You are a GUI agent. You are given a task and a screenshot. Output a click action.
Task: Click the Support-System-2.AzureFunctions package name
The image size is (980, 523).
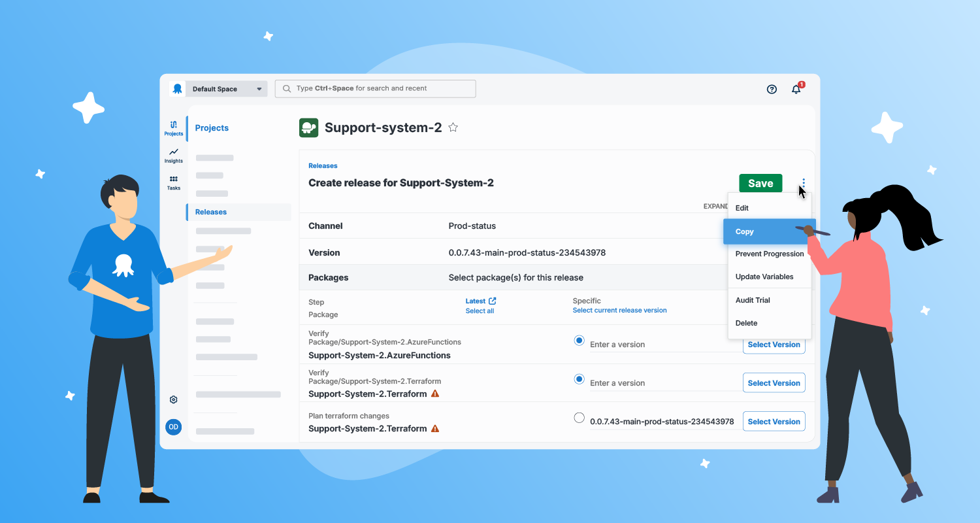[380, 356]
